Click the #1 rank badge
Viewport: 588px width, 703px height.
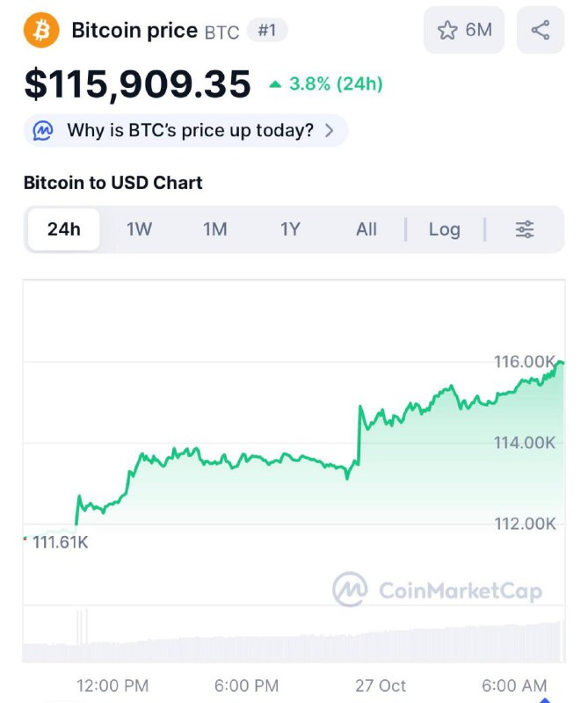pyautogui.click(x=266, y=31)
